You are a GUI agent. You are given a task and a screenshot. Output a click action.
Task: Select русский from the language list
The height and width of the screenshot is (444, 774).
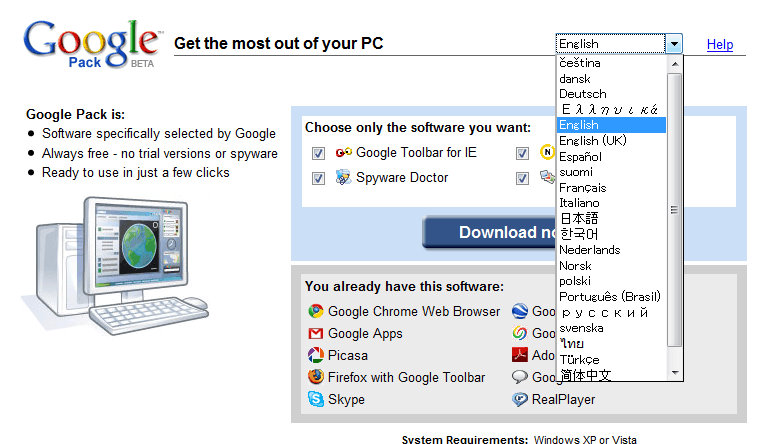(x=612, y=313)
